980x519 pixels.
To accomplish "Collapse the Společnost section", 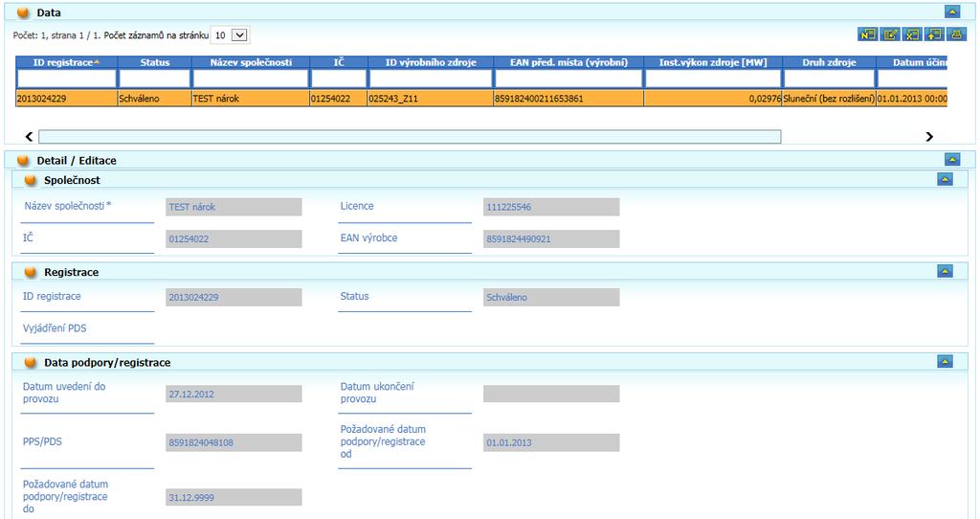I will (x=945, y=179).
